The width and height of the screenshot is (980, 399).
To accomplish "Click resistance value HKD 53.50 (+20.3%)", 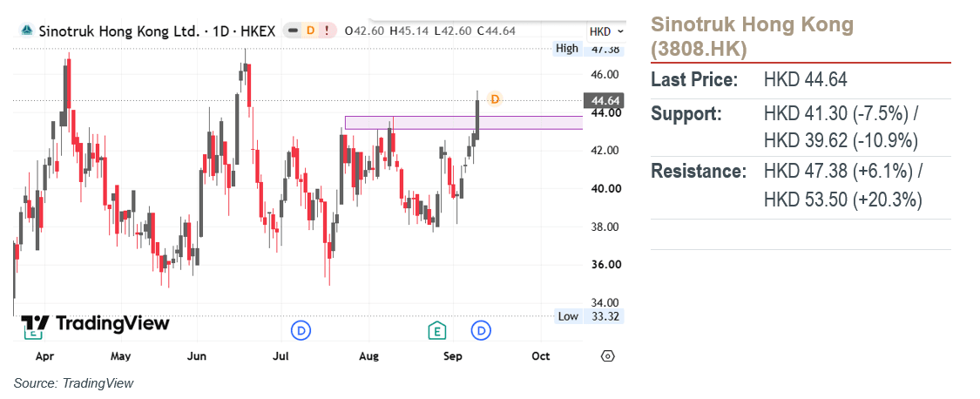I will (x=843, y=199).
